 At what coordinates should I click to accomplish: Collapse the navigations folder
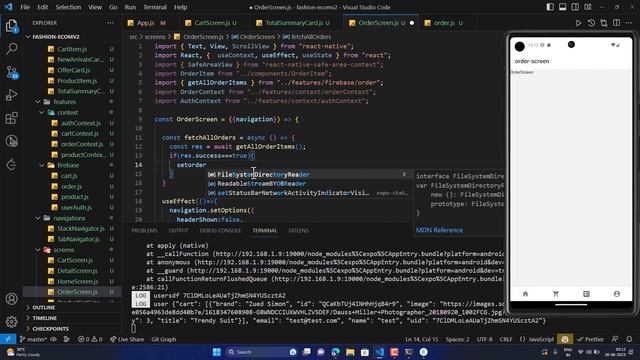tap(69, 218)
